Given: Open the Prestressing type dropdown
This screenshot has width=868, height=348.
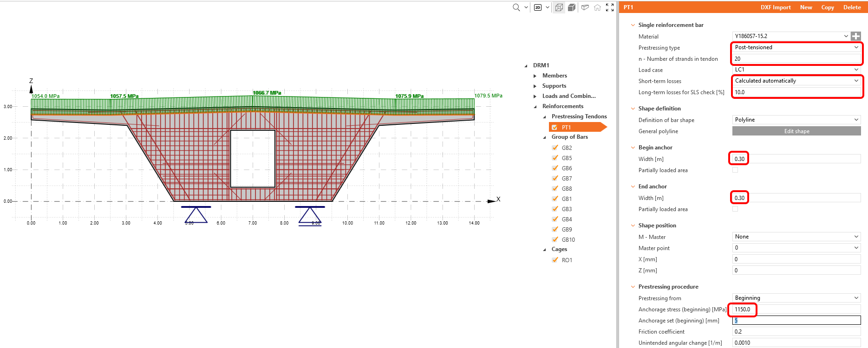Looking at the screenshot, I should pos(796,47).
